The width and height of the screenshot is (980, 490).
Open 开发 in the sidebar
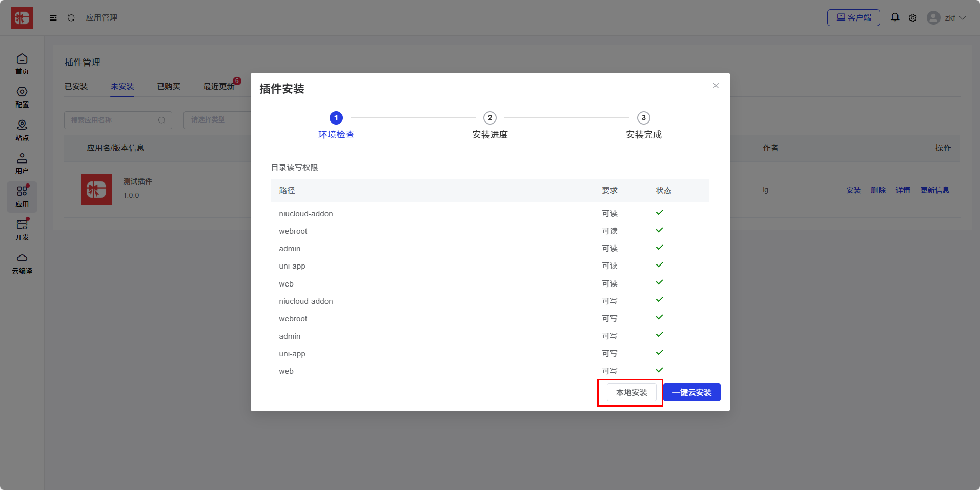22,230
